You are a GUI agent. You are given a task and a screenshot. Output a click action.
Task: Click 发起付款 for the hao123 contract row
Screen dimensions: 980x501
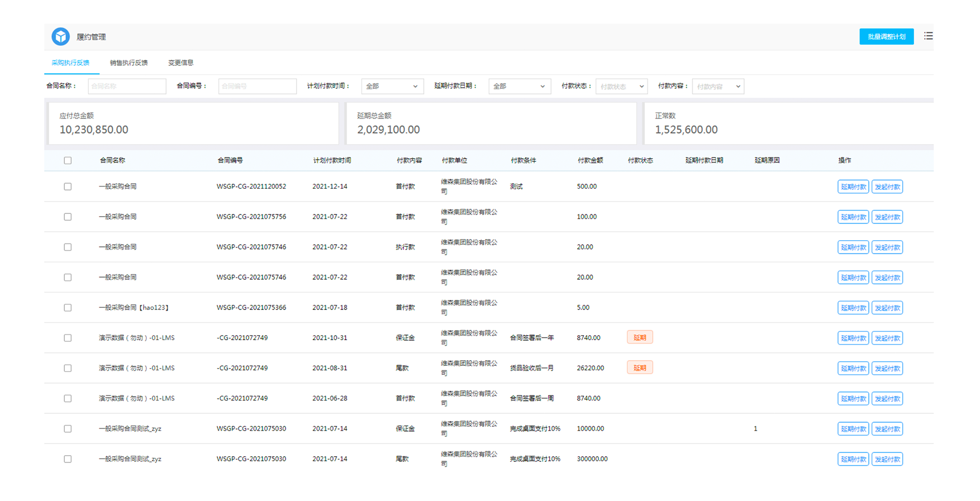tap(887, 308)
